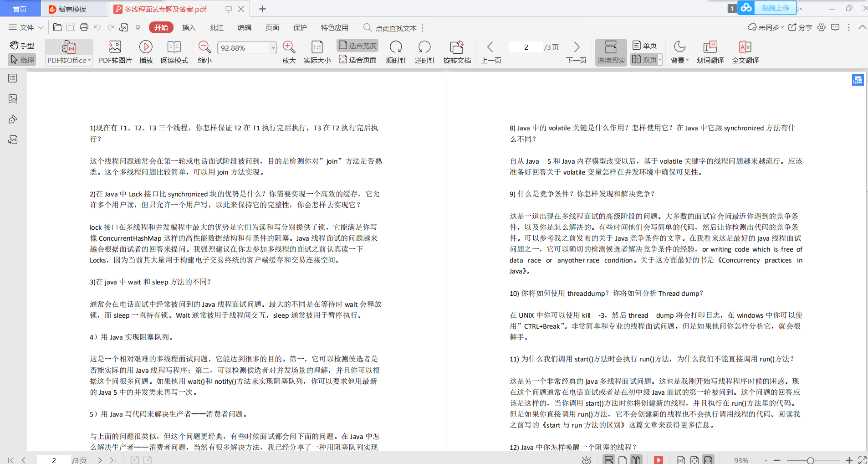Viewport: 868px width, 464px height.
Task: Click the undo arrow icon
Action: [x=97, y=27]
